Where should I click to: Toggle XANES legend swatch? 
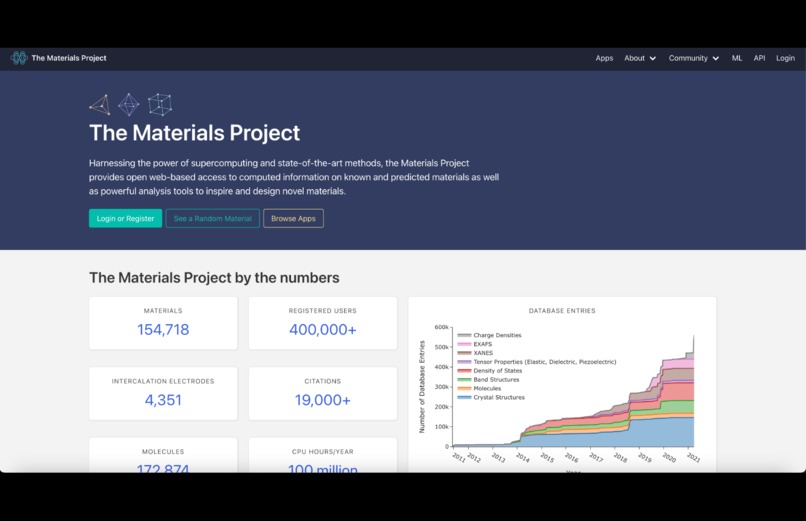click(x=464, y=353)
